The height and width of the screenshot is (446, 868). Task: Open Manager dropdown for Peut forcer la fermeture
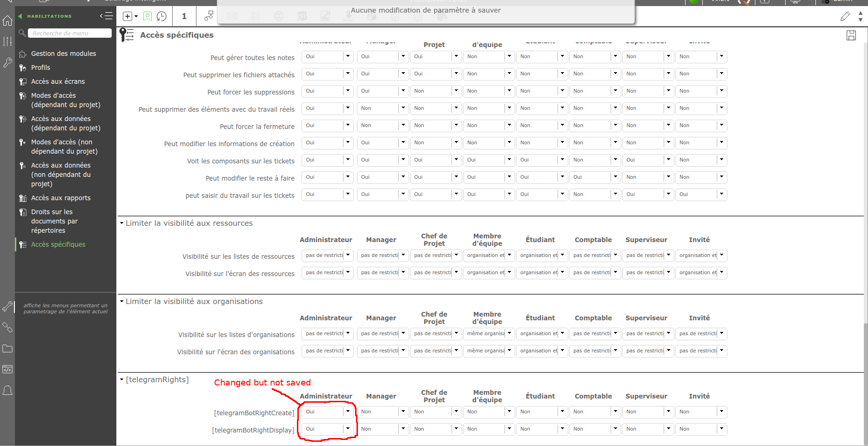tap(403, 125)
